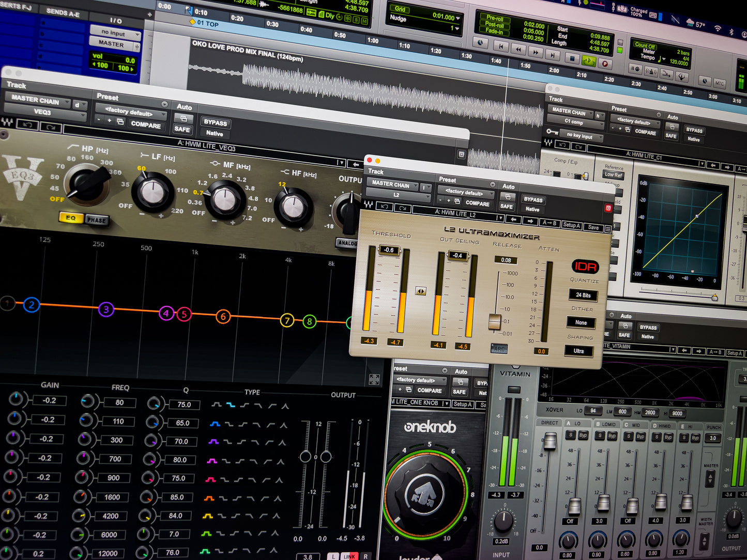
Task: Open the hamburger menu icon in L2 toolbar
Action: pos(608,228)
